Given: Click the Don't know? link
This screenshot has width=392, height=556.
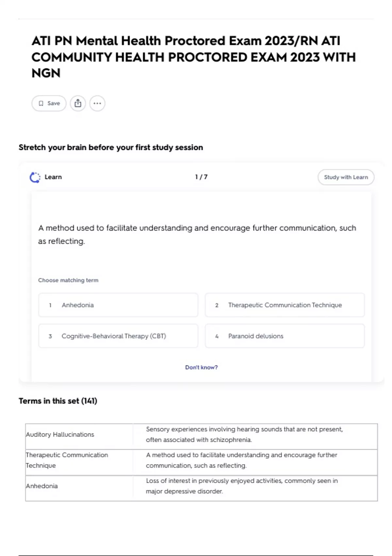Looking at the screenshot, I should pos(201,367).
